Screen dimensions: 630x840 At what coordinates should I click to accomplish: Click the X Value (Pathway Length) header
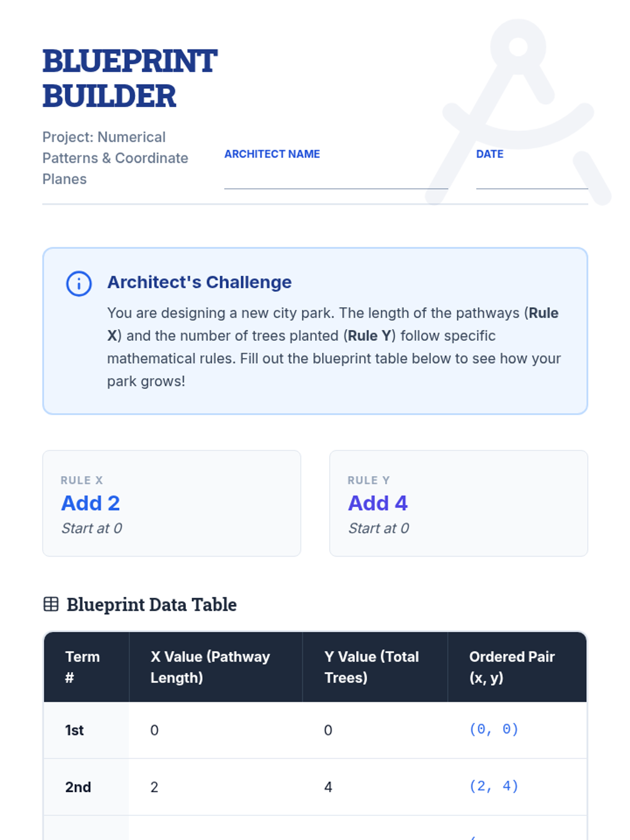click(210, 667)
